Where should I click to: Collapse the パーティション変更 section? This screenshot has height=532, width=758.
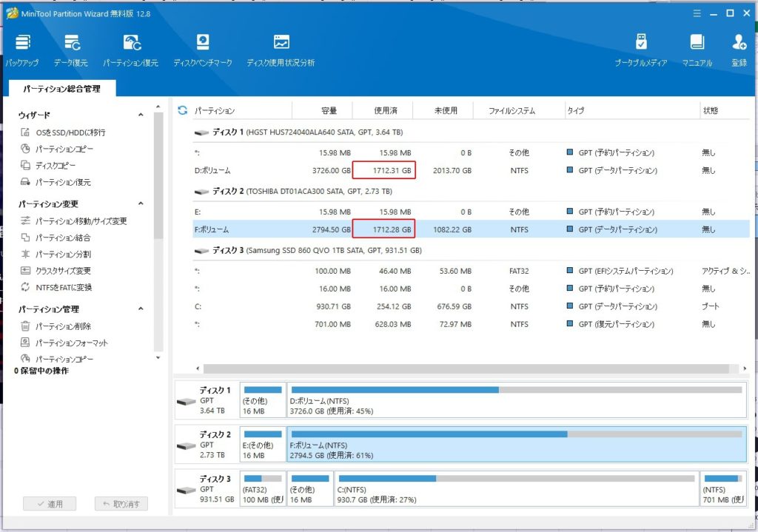click(141, 204)
